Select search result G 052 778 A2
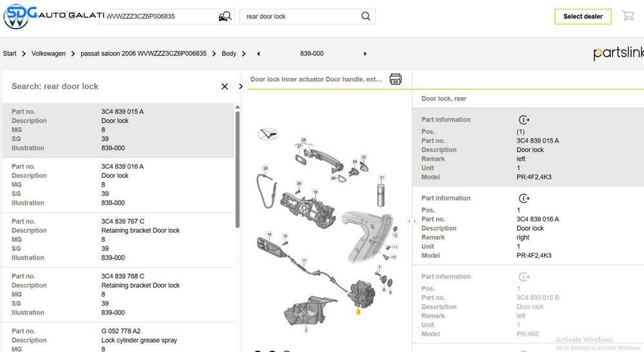 [118, 338]
